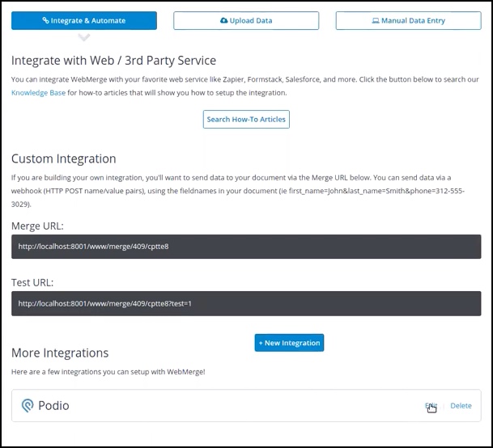This screenshot has height=448, width=493.
Task: Click the Merge URL label
Action: click(x=37, y=225)
